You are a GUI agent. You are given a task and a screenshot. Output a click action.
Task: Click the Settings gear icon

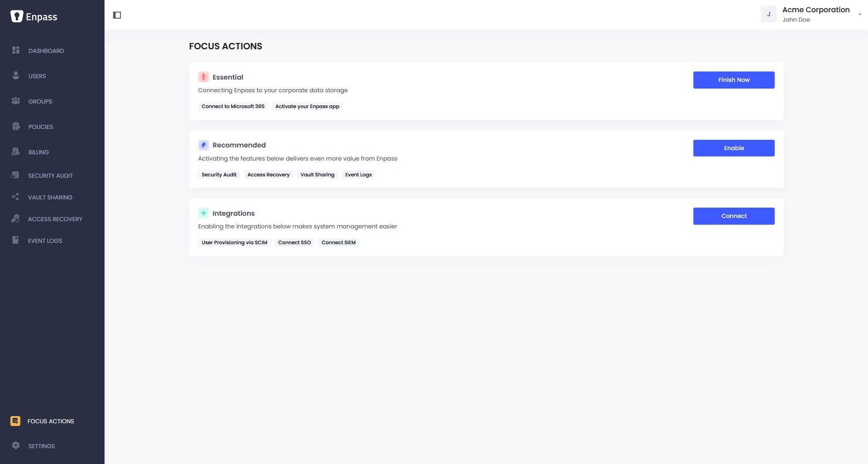click(16, 445)
